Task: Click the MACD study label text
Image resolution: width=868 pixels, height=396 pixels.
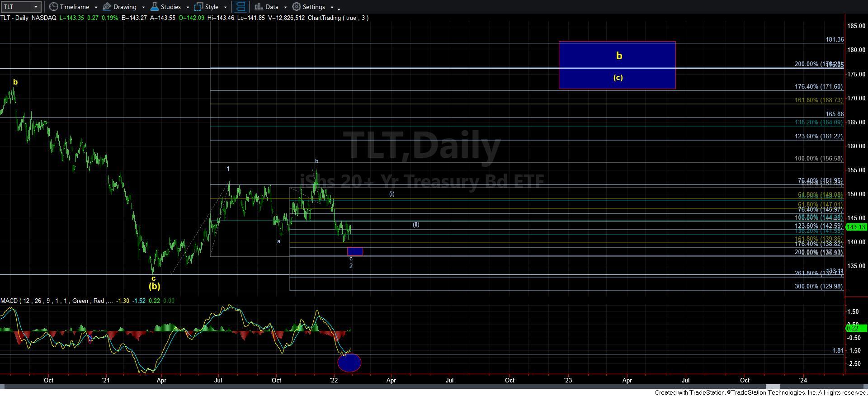Action: click(57, 301)
